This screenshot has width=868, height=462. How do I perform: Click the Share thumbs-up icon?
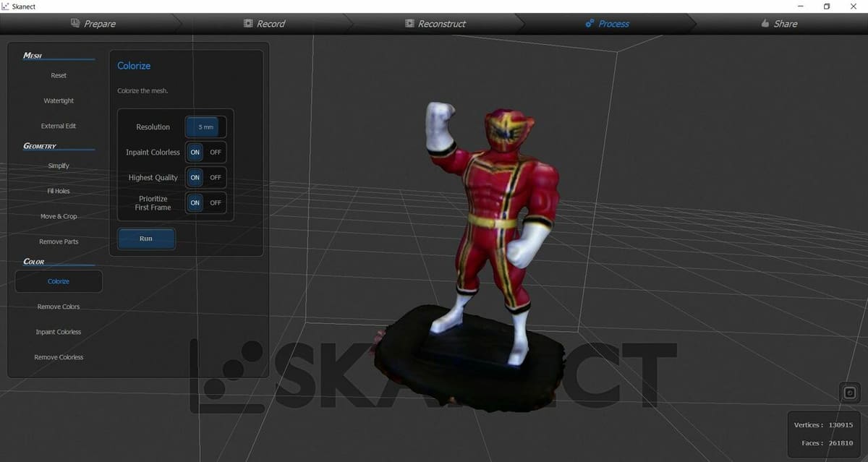[x=765, y=24]
